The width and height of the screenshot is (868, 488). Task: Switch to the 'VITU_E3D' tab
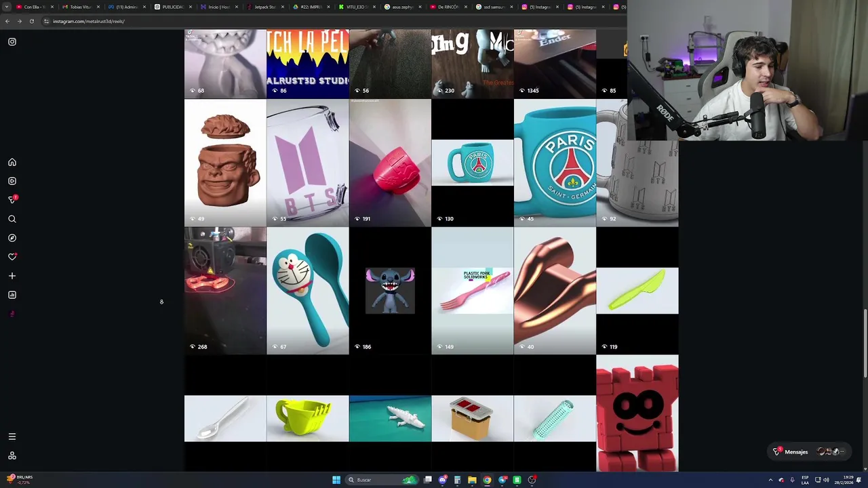[x=357, y=7]
